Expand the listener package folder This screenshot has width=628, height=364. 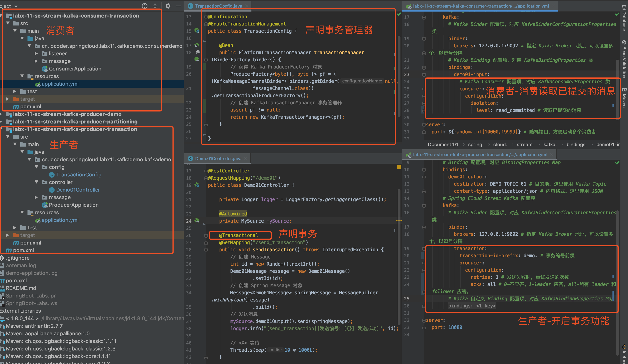(x=36, y=54)
